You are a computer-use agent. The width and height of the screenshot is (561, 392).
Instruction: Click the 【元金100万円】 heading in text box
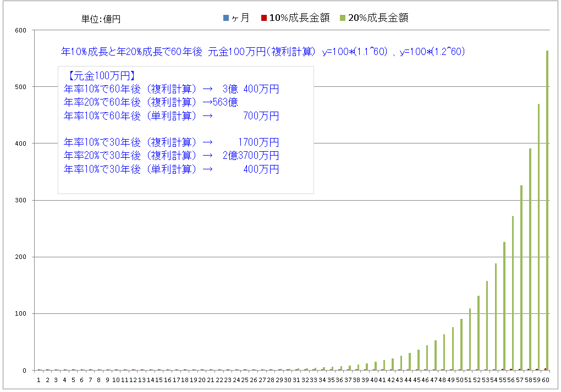101,75
